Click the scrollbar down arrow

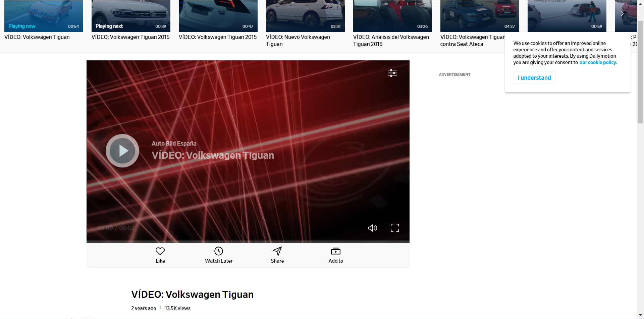(640, 316)
